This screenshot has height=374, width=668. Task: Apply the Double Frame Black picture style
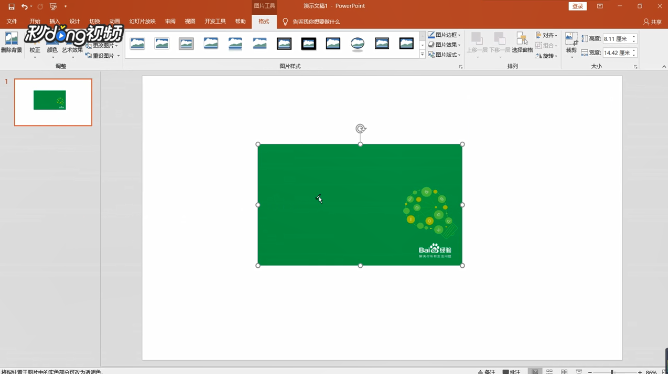pyautogui.click(x=284, y=43)
